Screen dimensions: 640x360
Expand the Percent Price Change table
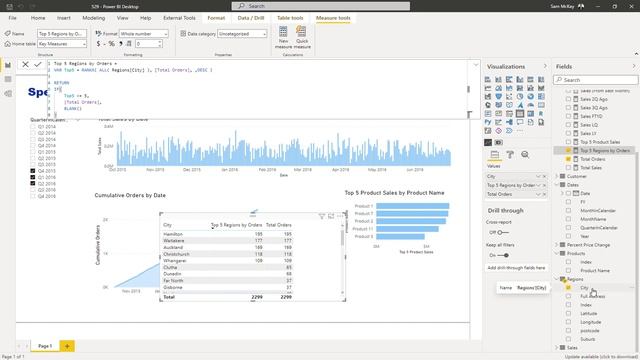click(557, 245)
